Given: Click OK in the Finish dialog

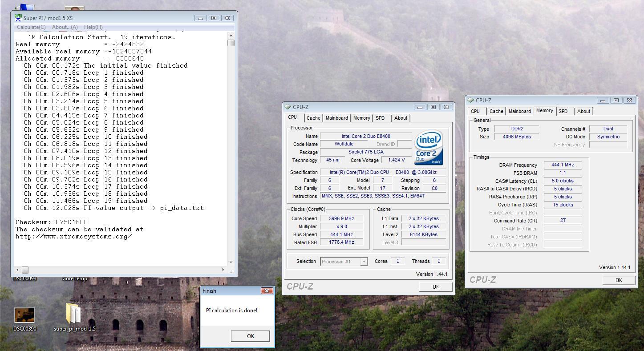Looking at the screenshot, I should point(250,336).
